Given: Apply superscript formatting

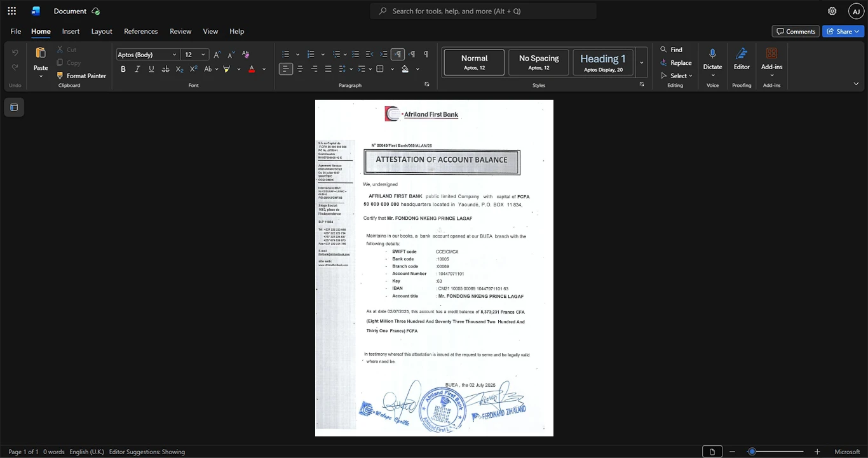Looking at the screenshot, I should point(193,69).
